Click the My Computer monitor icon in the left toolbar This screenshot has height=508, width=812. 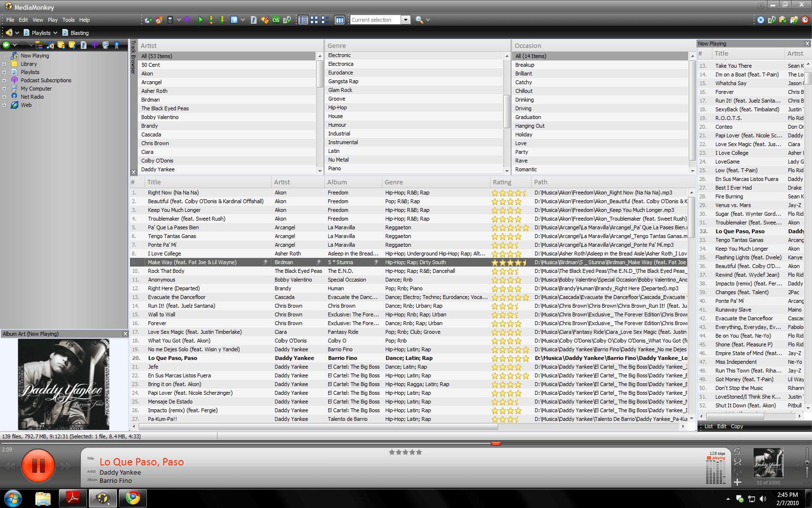pos(105,45)
